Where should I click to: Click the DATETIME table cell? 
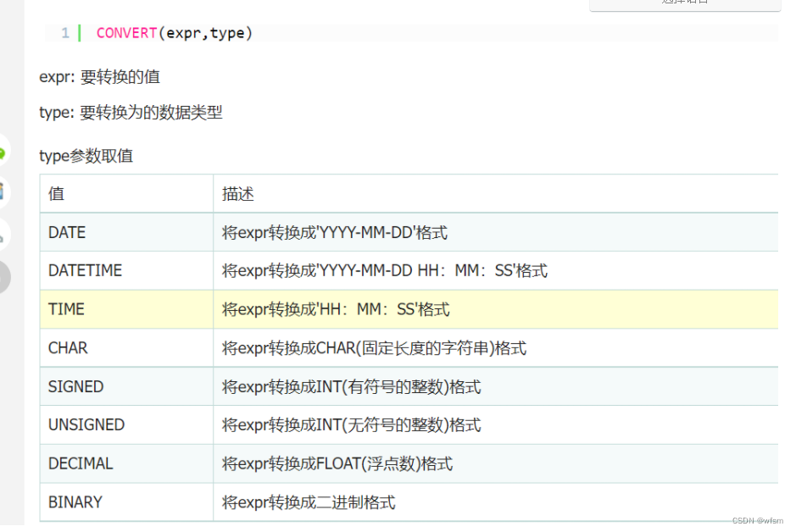(x=126, y=271)
